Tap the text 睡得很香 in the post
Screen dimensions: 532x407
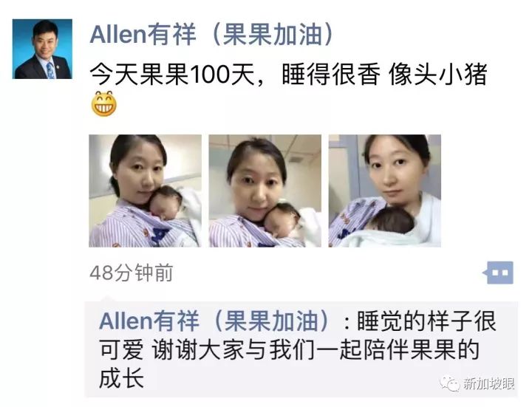click(x=331, y=75)
